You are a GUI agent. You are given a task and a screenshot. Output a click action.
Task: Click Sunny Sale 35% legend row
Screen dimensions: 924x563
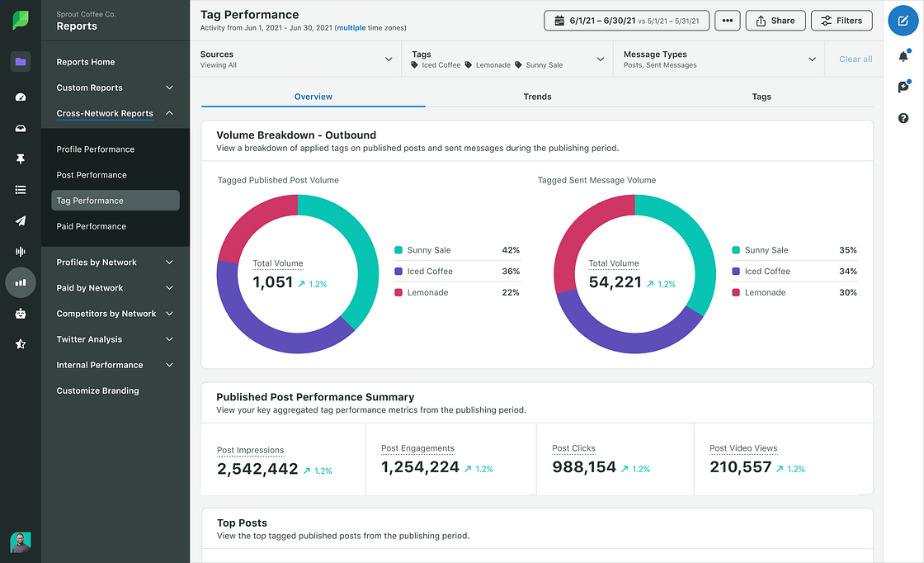tap(794, 250)
